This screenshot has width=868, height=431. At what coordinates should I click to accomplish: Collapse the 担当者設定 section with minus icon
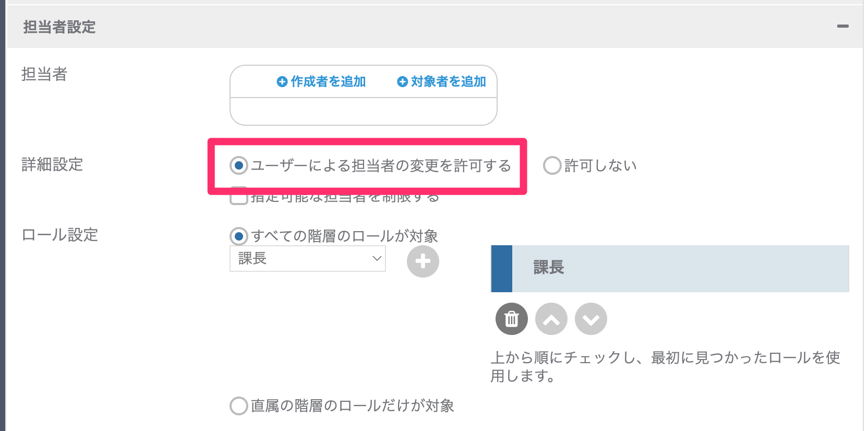[842, 26]
